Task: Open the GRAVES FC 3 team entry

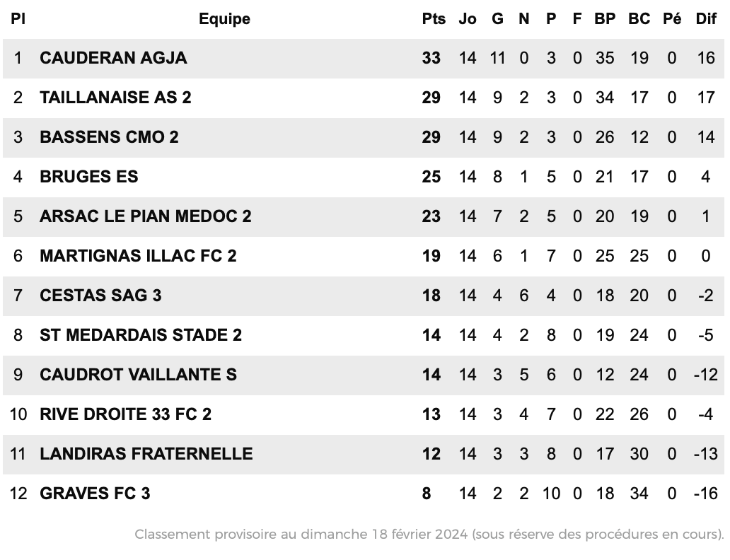Action: [x=95, y=494]
